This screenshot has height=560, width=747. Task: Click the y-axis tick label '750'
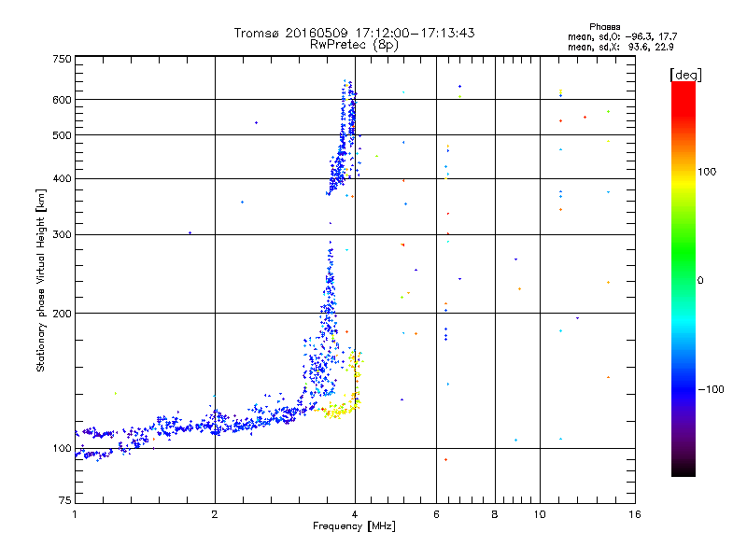(x=62, y=59)
